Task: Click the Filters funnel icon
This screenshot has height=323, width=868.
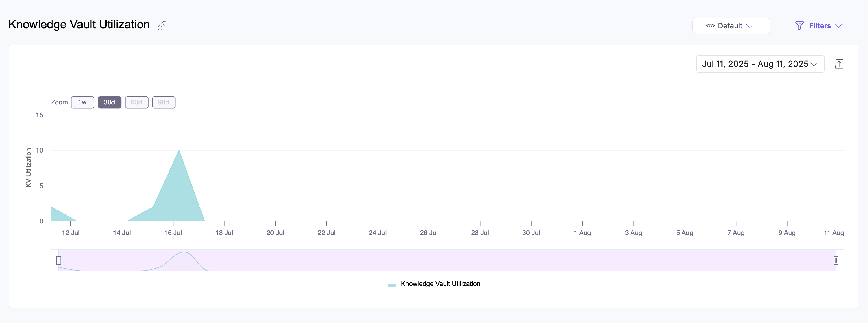Action: coord(799,26)
